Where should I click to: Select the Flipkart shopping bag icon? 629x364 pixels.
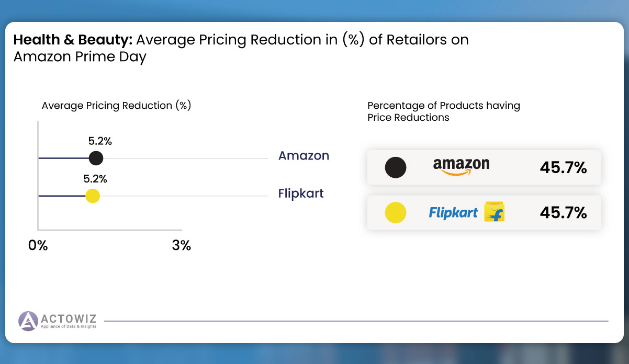pyautogui.click(x=494, y=212)
